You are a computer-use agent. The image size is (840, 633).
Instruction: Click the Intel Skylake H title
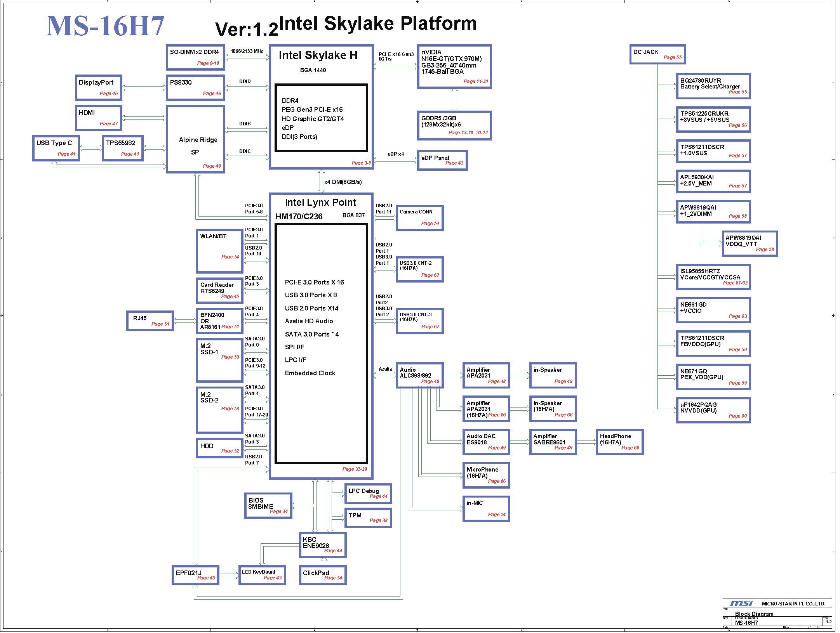[318, 55]
